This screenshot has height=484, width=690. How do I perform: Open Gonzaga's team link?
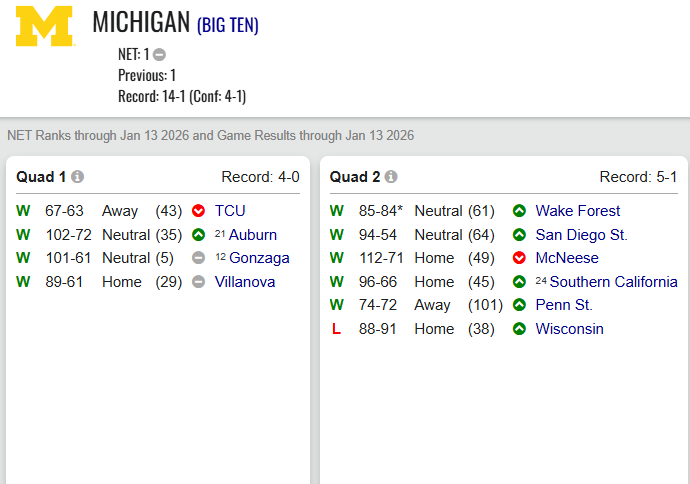tap(259, 258)
